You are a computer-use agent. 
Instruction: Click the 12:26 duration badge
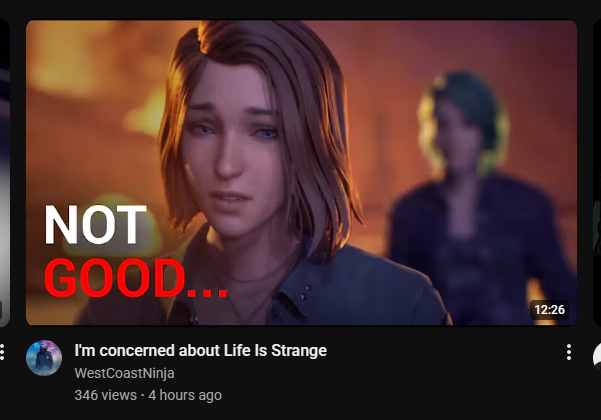point(549,310)
